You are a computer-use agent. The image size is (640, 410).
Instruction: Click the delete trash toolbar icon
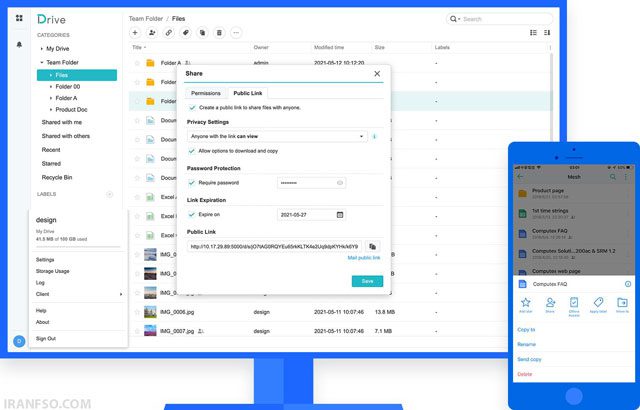(x=219, y=33)
